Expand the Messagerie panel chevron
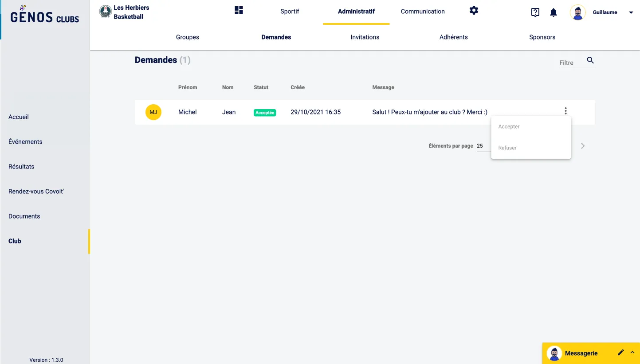640x364 pixels. click(632, 352)
